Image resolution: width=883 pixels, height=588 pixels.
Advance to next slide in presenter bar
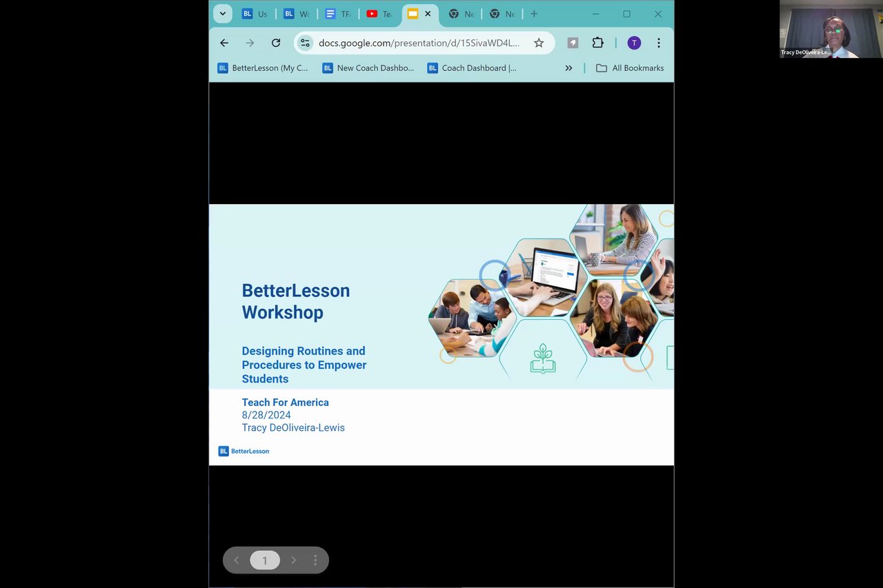[x=293, y=560]
